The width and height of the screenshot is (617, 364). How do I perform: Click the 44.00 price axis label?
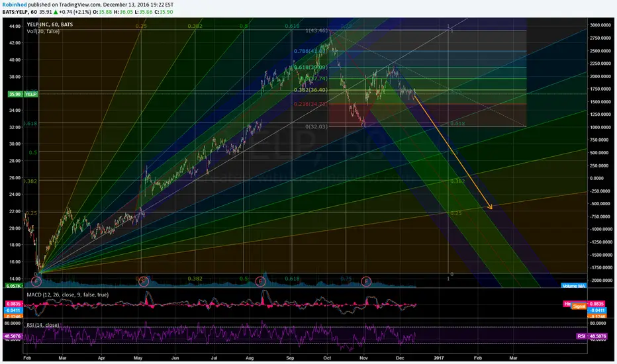[x=15, y=26]
